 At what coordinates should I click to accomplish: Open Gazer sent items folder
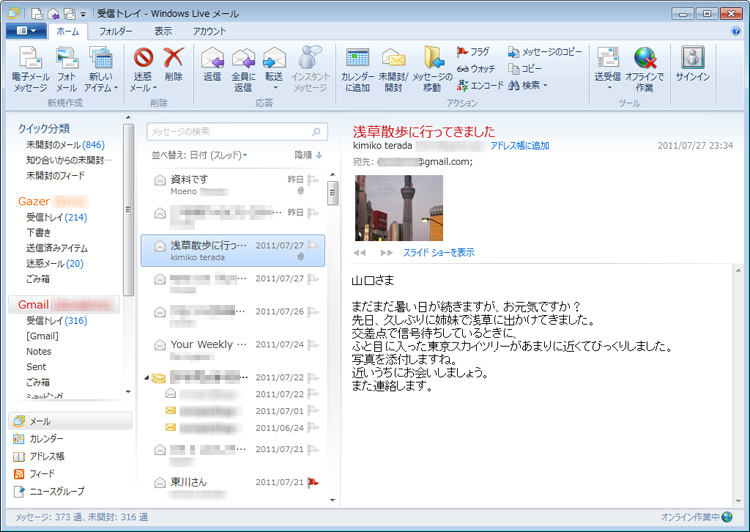[x=57, y=248]
